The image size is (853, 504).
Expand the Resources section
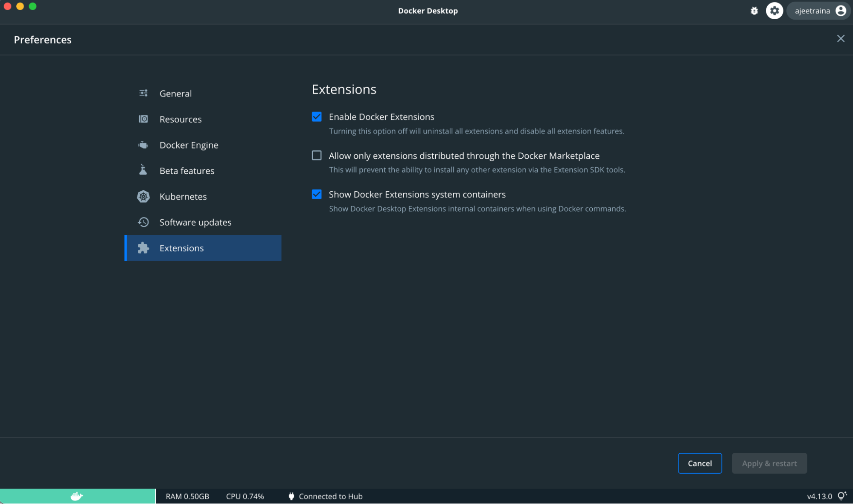pos(180,119)
